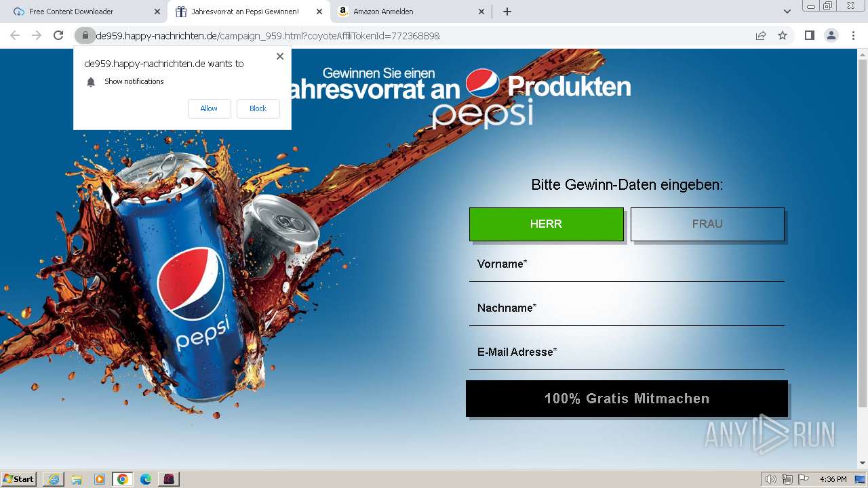Image resolution: width=868 pixels, height=488 pixels.
Task: Dismiss the notification permission popup
Action: tap(280, 56)
